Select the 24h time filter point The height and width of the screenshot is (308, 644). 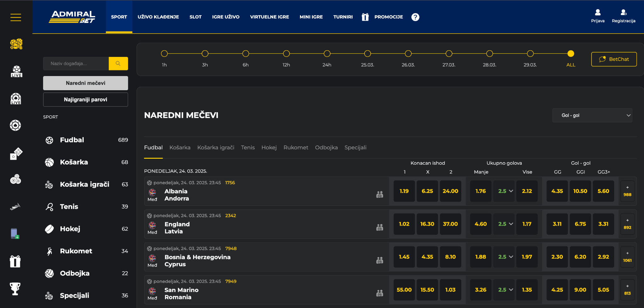[327, 54]
